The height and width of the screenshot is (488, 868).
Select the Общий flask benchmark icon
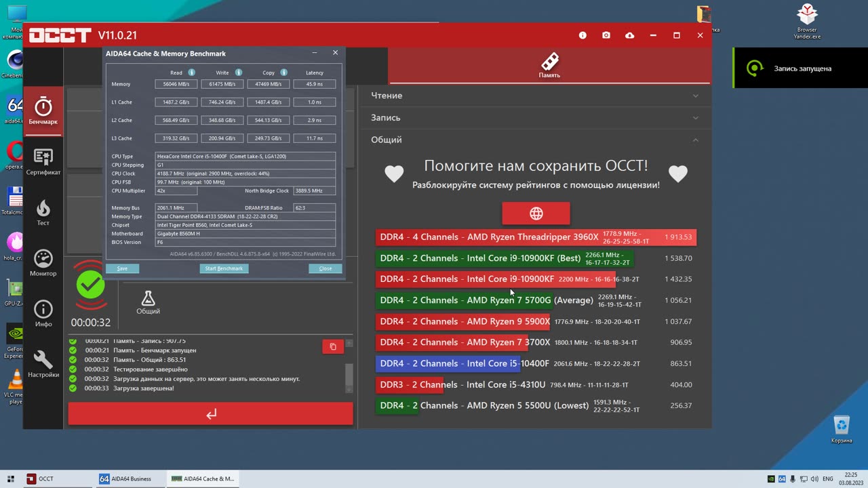click(148, 302)
